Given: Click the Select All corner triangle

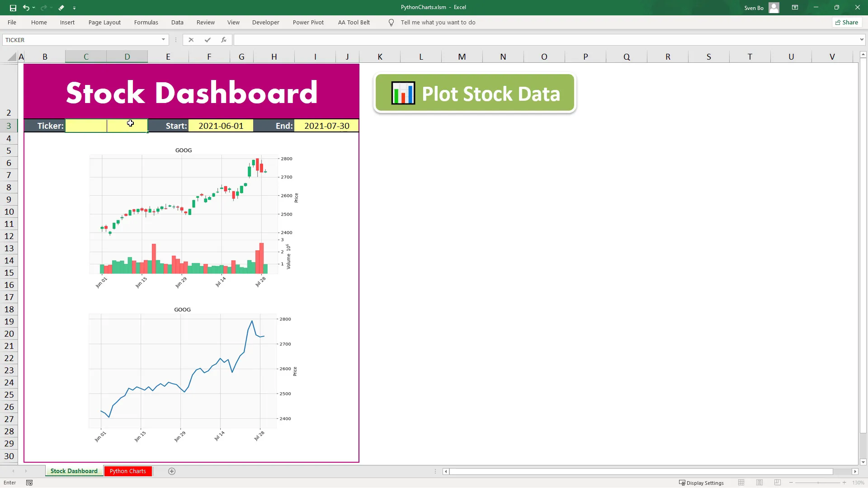Looking at the screenshot, I should click(x=12, y=56).
